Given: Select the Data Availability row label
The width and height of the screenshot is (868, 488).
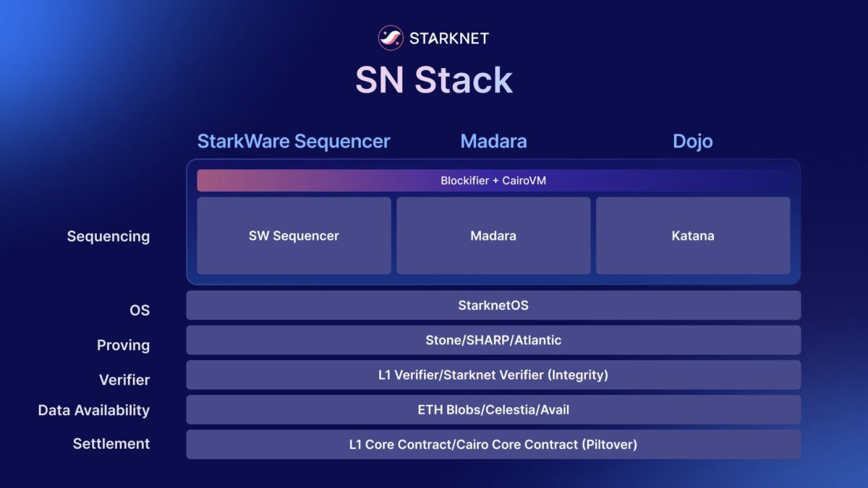Looking at the screenshot, I should tap(94, 411).
